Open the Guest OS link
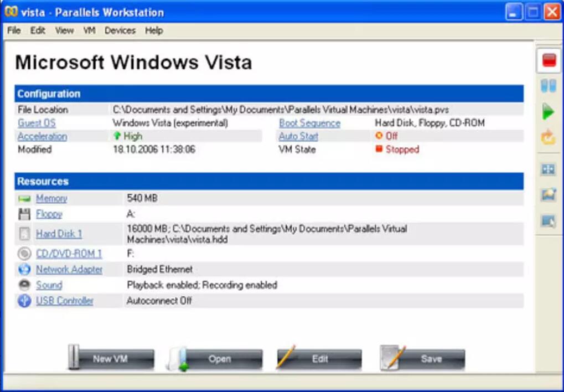Image resolution: width=564 pixels, height=392 pixels. point(37,123)
